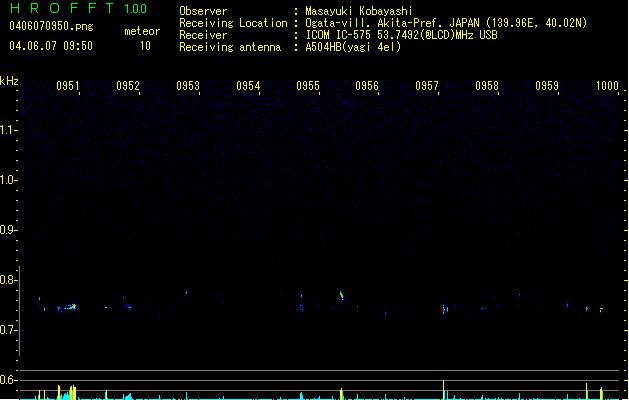The image size is (629, 400).
Task: Click the 0956 time marker
Action: [x=367, y=86]
